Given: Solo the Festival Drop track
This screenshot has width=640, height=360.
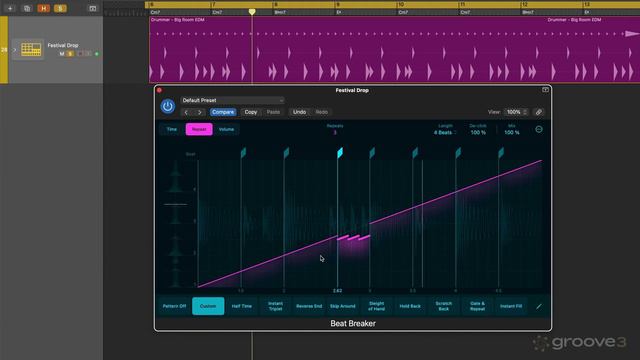Looking at the screenshot, I should coord(70,54).
